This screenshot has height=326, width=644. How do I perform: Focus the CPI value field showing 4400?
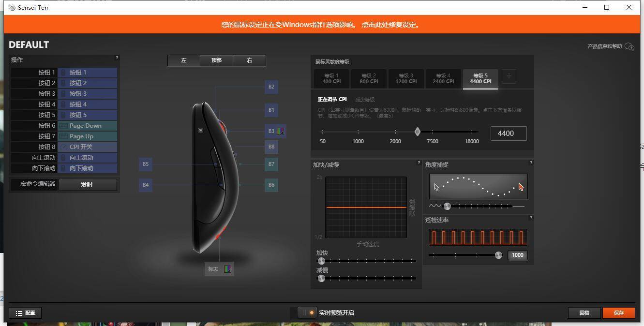coord(509,133)
